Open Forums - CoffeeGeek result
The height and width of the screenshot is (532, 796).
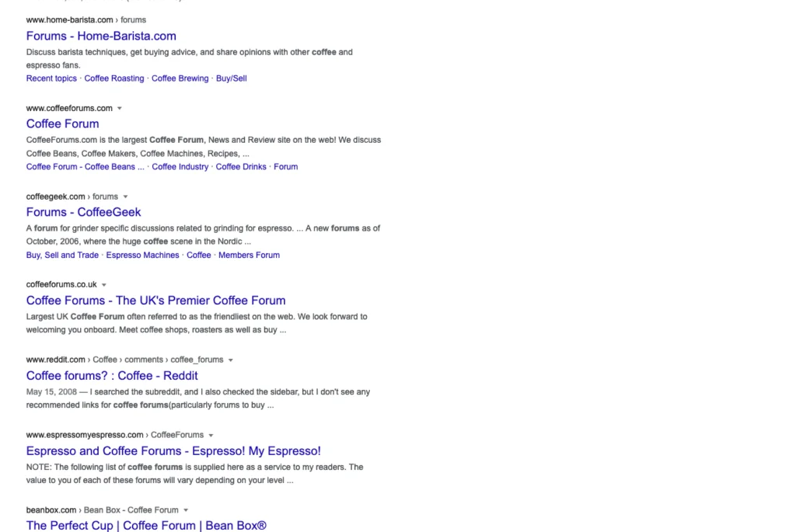click(x=84, y=212)
